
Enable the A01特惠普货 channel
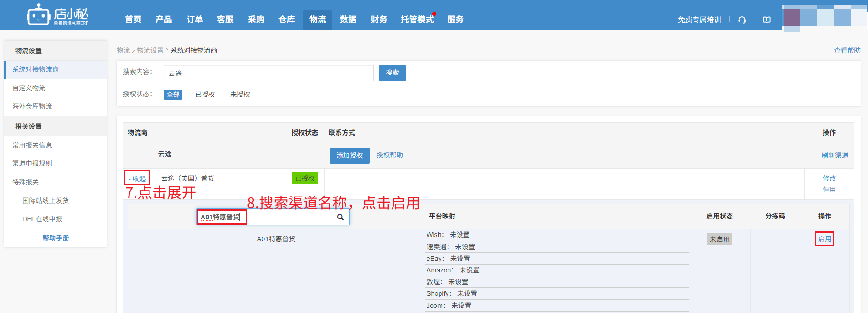[x=824, y=239]
